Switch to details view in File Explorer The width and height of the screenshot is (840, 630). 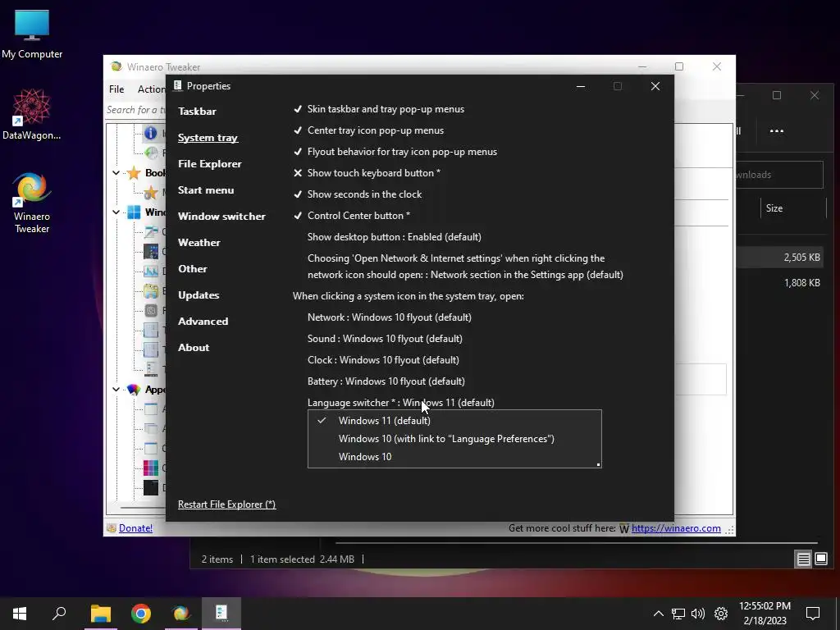click(804, 559)
